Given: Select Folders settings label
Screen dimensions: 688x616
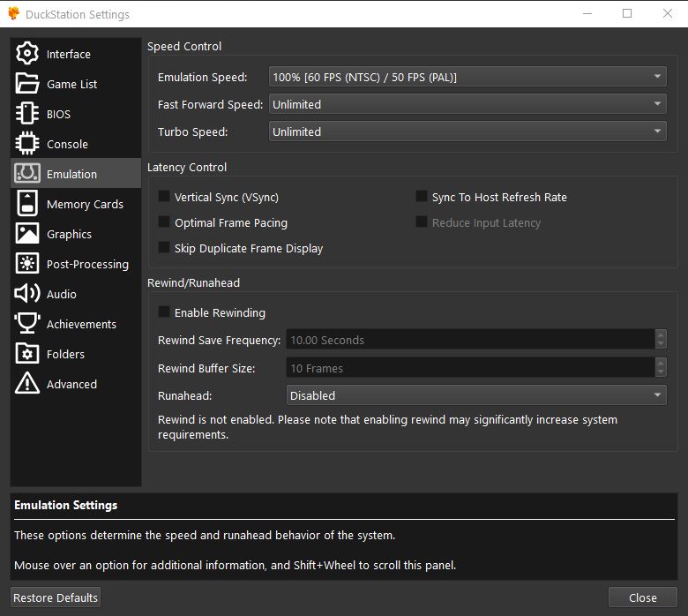Looking at the screenshot, I should 65,354.
